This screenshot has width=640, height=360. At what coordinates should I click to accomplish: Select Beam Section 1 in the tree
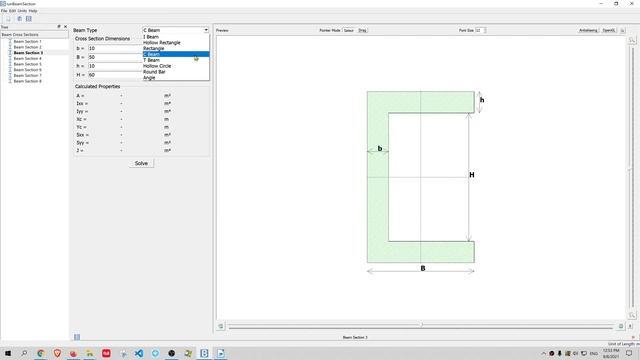point(27,42)
